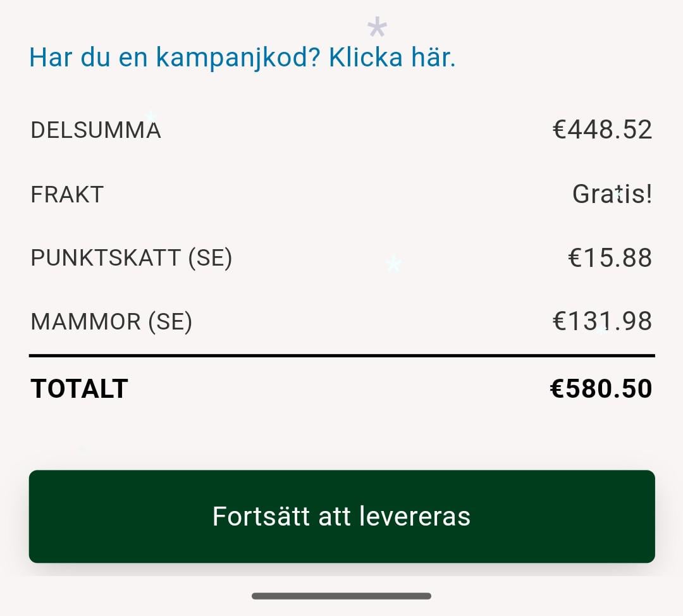Tap the Fortsätt att levereras button
Viewport: 683px width, 616px height.
tap(342, 516)
